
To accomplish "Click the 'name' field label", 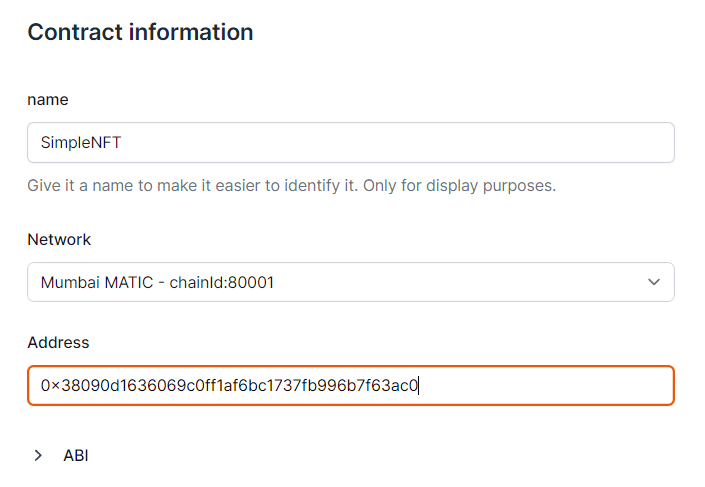I will 48,100.
